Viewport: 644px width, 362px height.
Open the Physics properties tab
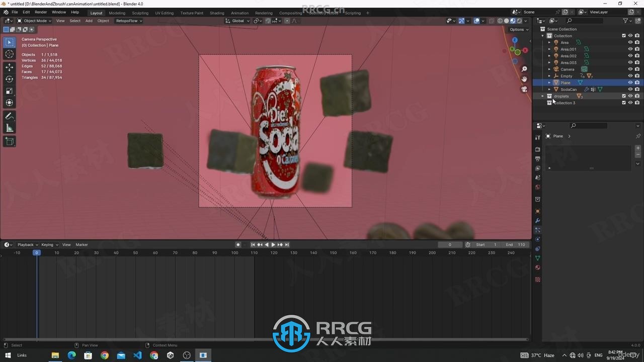(537, 239)
